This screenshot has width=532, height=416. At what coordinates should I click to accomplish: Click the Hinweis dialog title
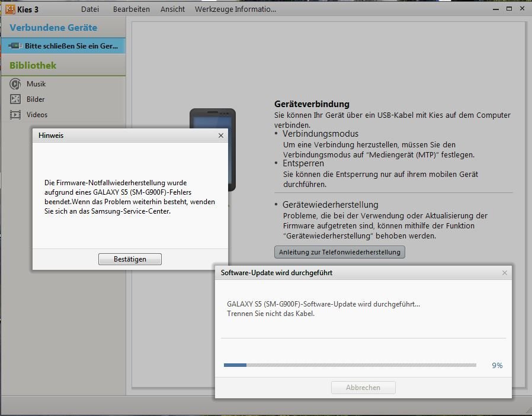[51, 136]
